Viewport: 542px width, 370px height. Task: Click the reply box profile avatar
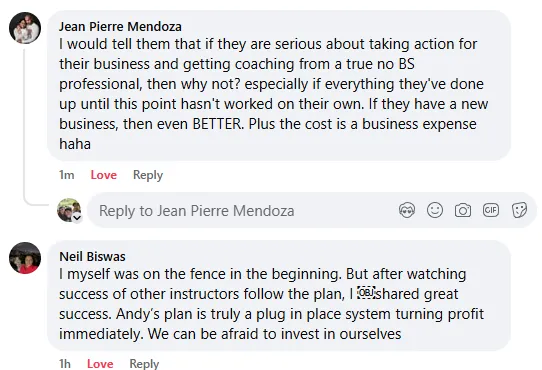click(x=69, y=210)
